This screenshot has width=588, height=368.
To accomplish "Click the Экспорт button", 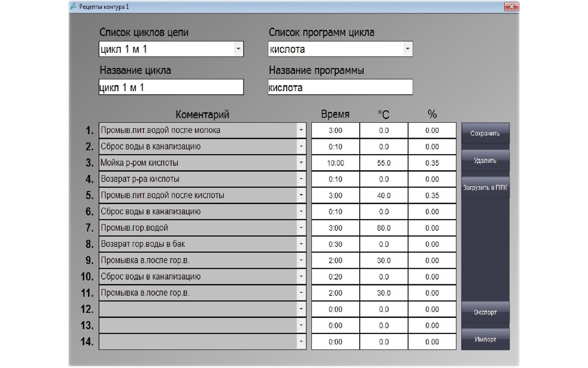I will (485, 312).
